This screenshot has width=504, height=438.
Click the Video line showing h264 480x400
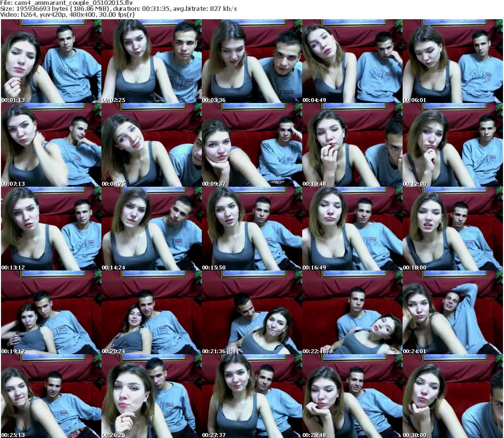point(67,14)
